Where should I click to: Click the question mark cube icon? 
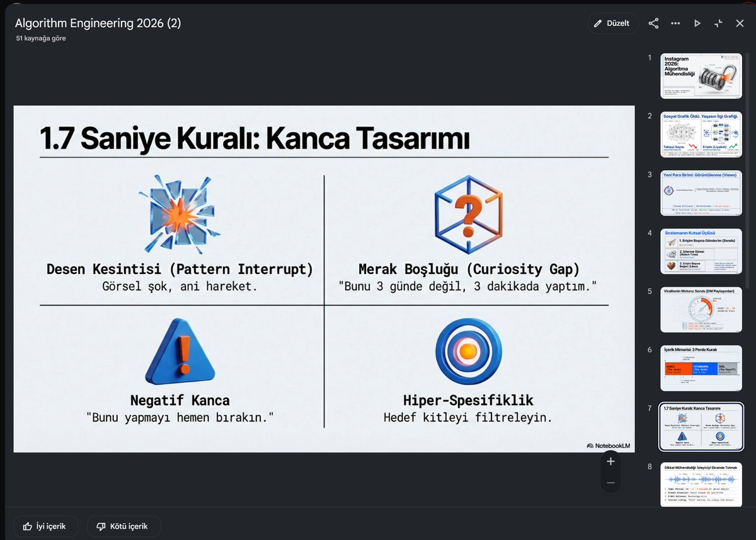469,215
